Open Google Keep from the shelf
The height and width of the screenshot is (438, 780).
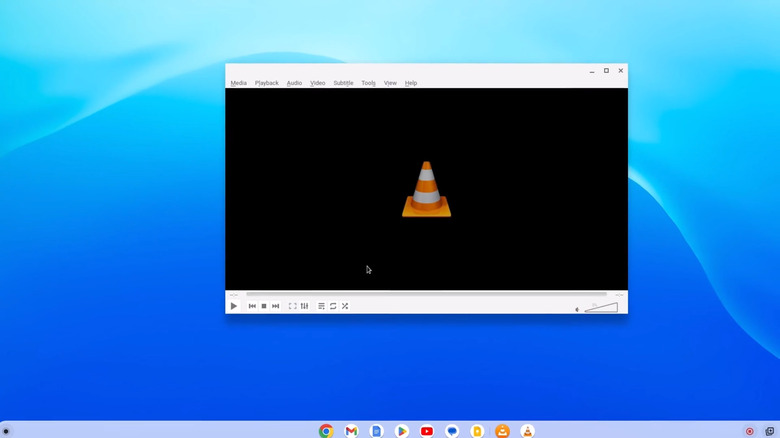coord(477,431)
